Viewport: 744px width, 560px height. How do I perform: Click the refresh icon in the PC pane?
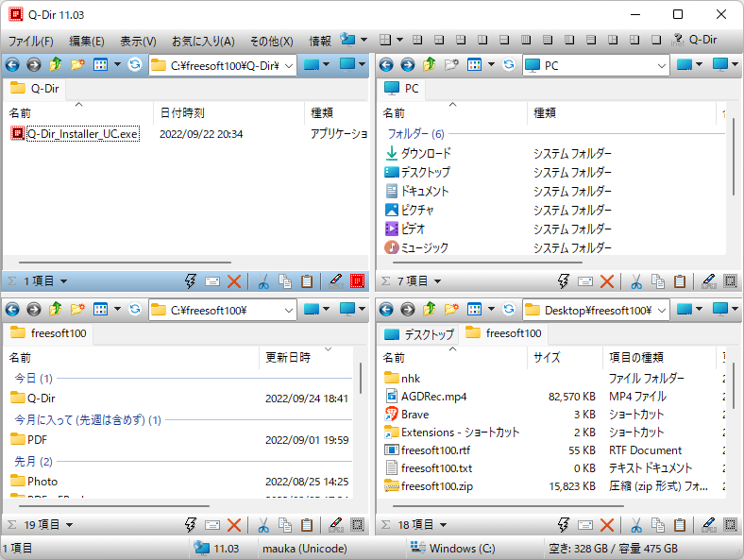[509, 65]
